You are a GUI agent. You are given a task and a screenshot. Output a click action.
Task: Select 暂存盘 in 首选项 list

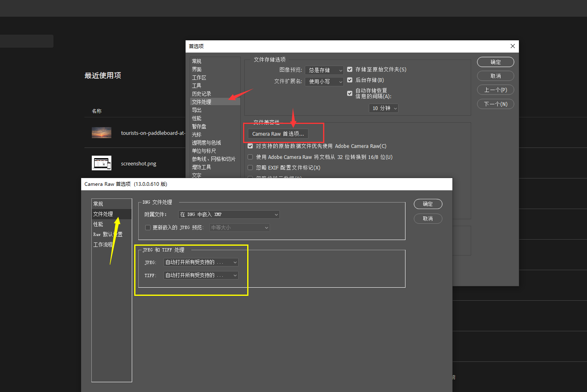click(x=199, y=126)
